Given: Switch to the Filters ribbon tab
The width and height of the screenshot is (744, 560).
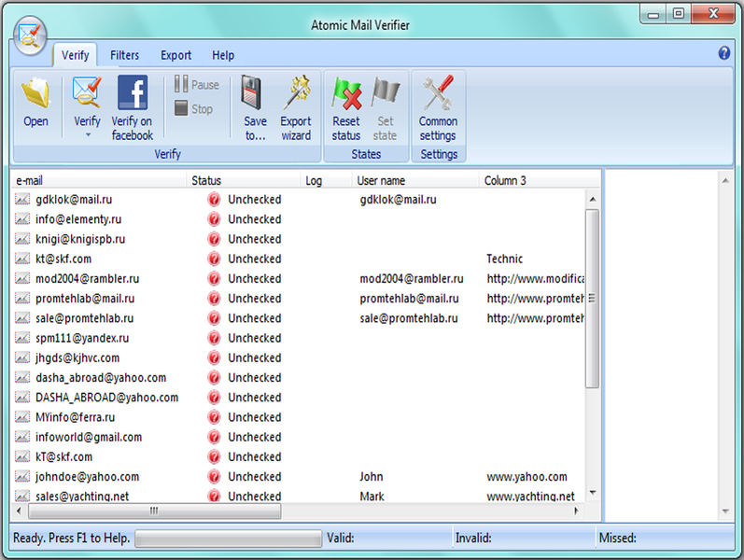Looking at the screenshot, I should [x=124, y=55].
